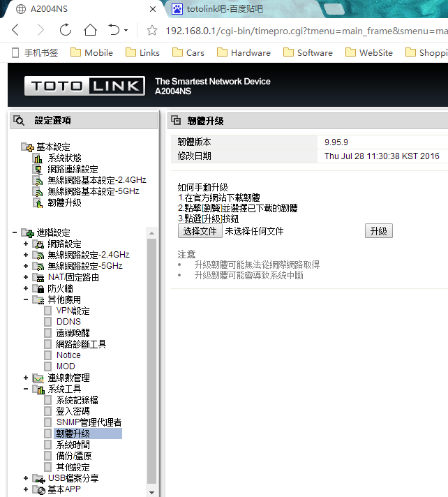The height and width of the screenshot is (497, 448).
Task: Click the 設定選項 magnifier icon
Action: (19, 121)
